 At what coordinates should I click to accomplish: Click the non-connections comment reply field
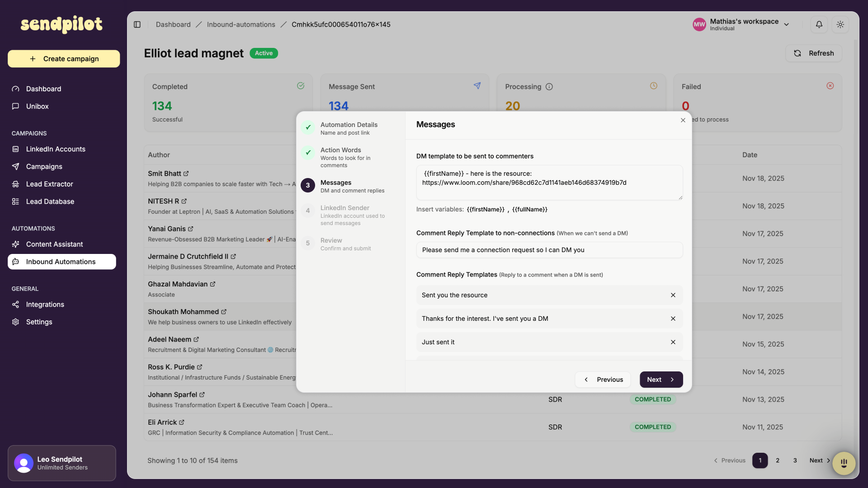click(x=549, y=250)
